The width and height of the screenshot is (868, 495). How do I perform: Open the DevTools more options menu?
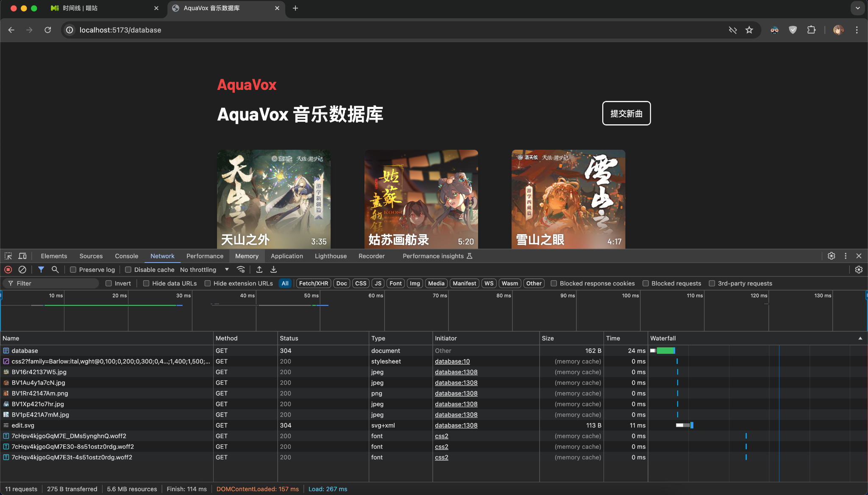[x=846, y=256]
